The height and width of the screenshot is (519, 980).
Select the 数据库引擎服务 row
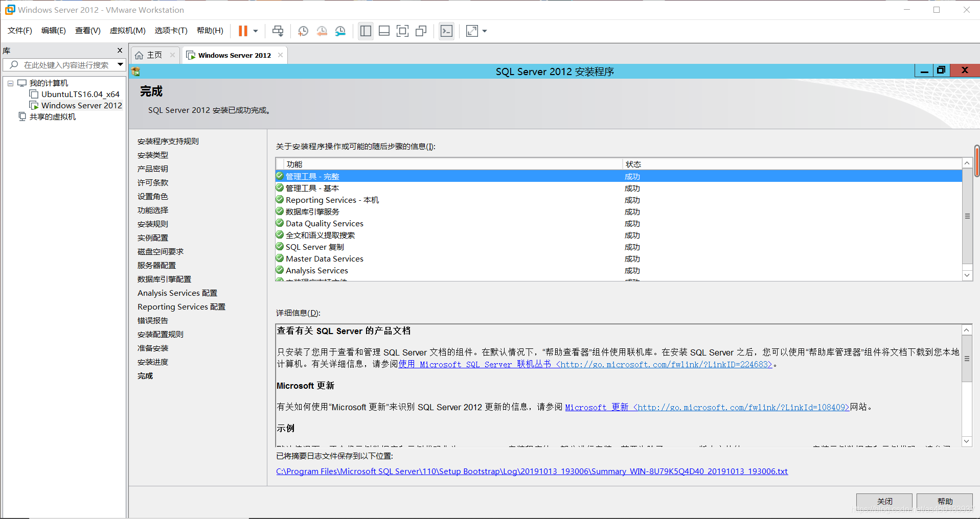click(x=619, y=211)
